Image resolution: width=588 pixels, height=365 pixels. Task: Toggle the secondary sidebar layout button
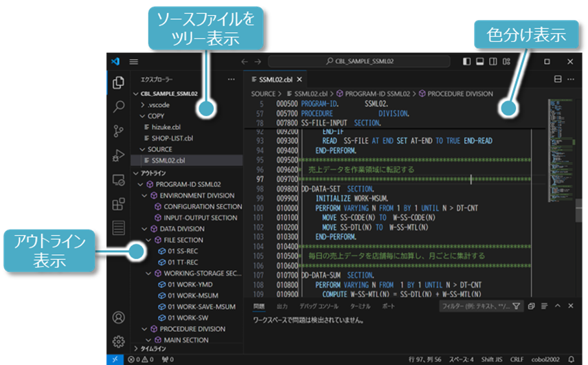493,61
